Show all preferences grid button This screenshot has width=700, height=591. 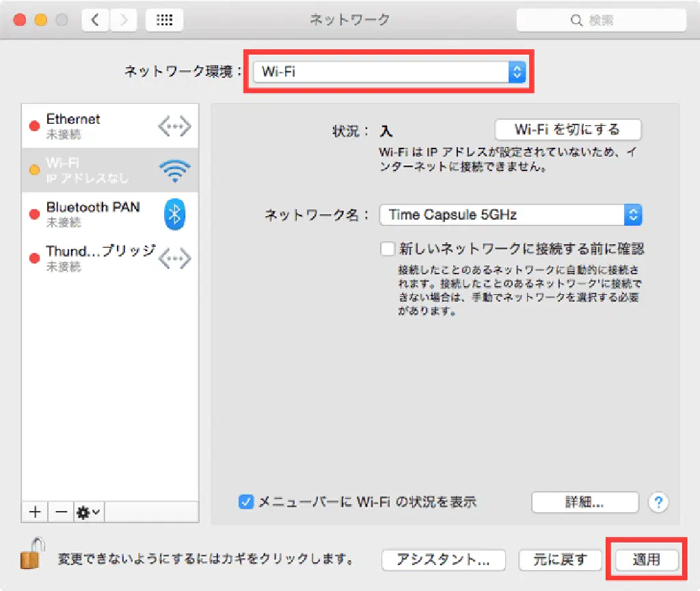(x=164, y=21)
